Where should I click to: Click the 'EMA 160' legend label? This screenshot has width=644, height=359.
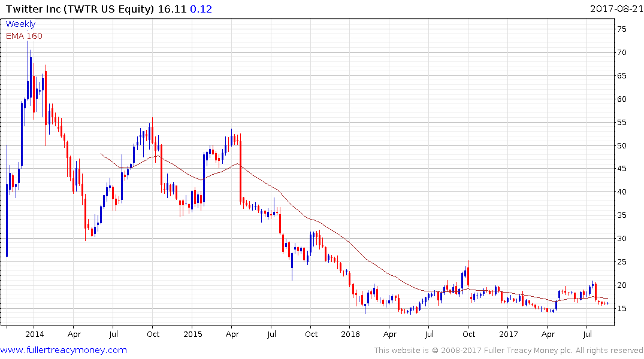tap(24, 36)
